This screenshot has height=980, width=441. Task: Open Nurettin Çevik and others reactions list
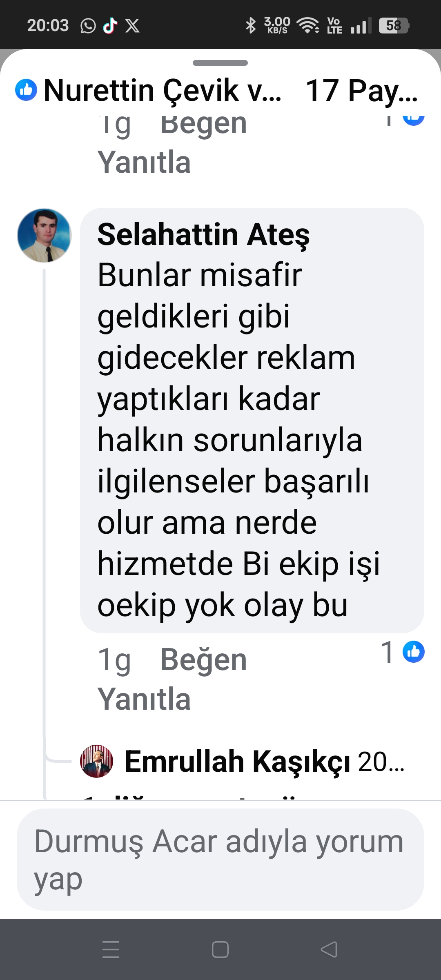(162, 91)
